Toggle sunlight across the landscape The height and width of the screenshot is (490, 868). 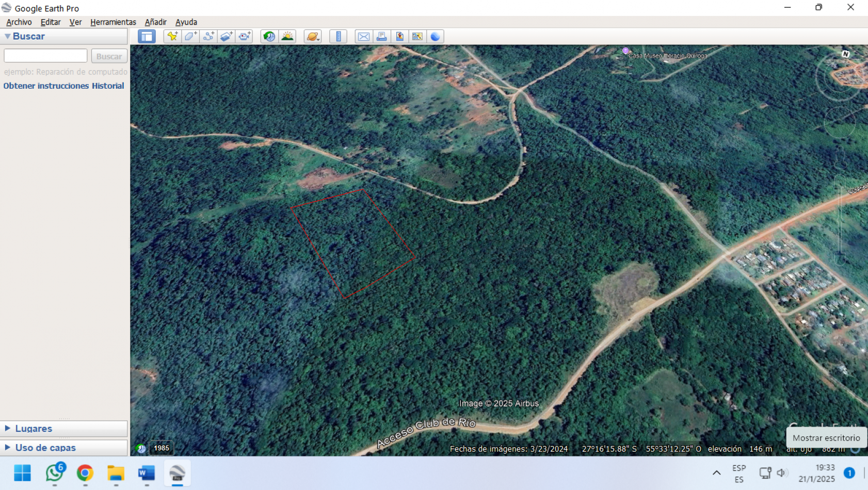click(287, 36)
